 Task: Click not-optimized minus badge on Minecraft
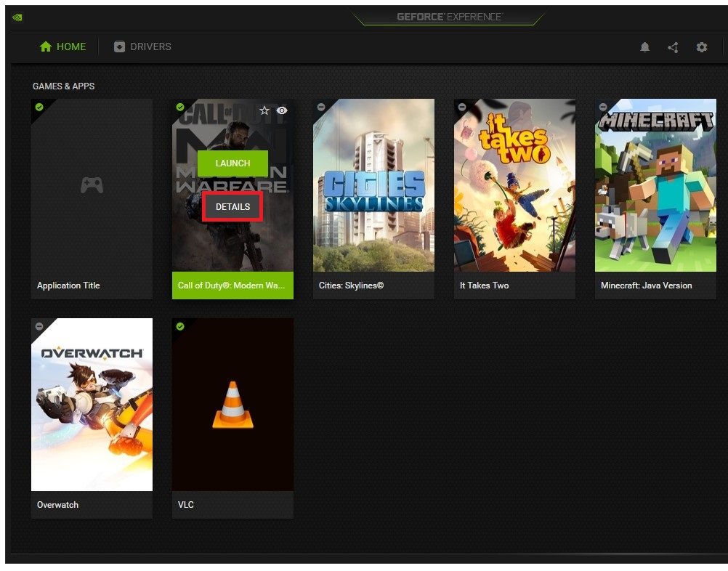pyautogui.click(x=602, y=108)
